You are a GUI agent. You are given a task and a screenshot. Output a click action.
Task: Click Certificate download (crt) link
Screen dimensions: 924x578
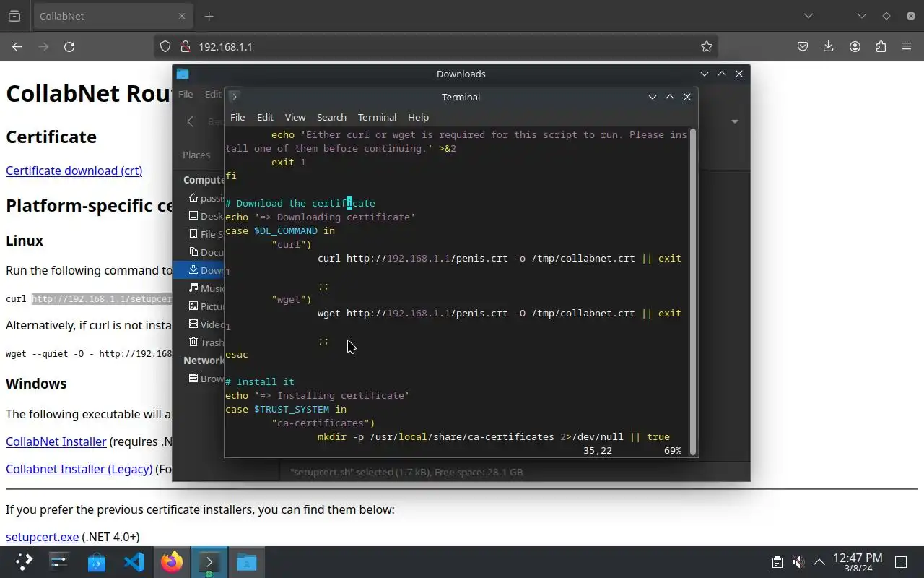[74, 171]
